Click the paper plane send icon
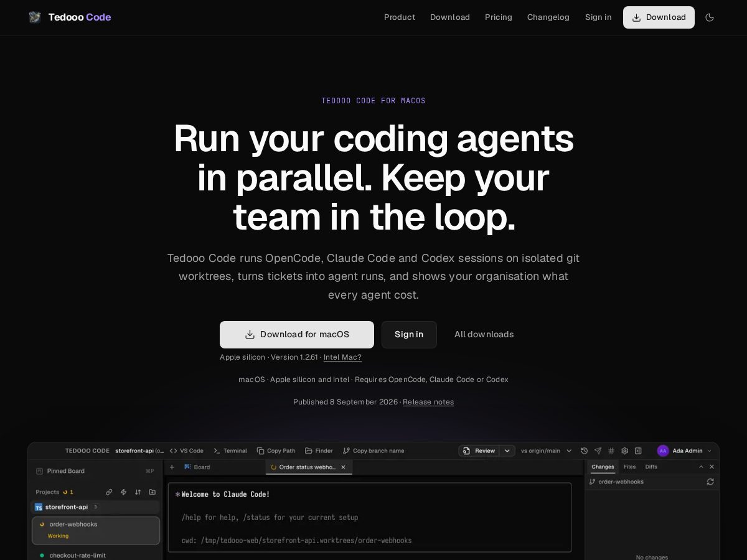This screenshot has width=747, height=560. [x=598, y=450]
